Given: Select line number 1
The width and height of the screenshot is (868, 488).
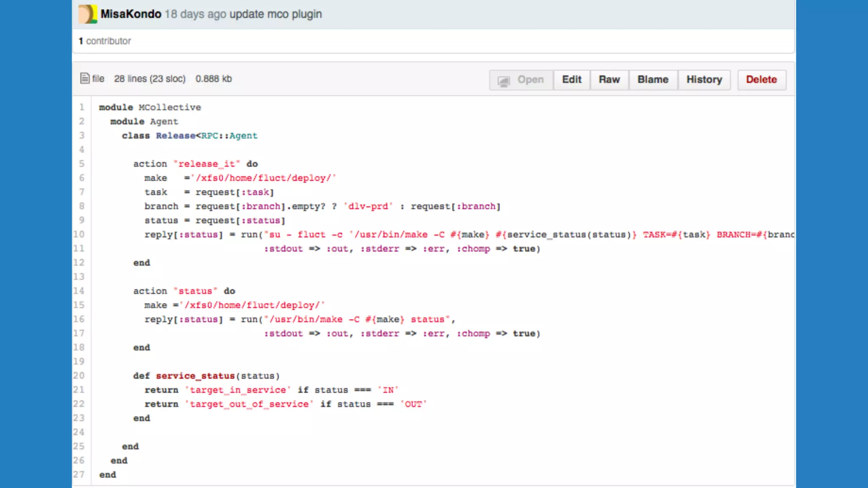Looking at the screenshot, I should pyautogui.click(x=82, y=107).
